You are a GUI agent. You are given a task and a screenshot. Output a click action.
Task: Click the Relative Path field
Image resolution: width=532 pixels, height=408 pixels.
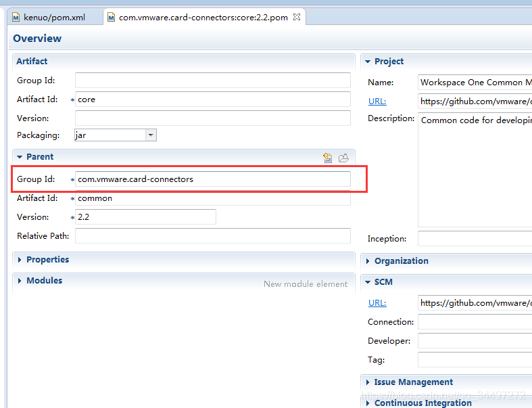point(213,235)
